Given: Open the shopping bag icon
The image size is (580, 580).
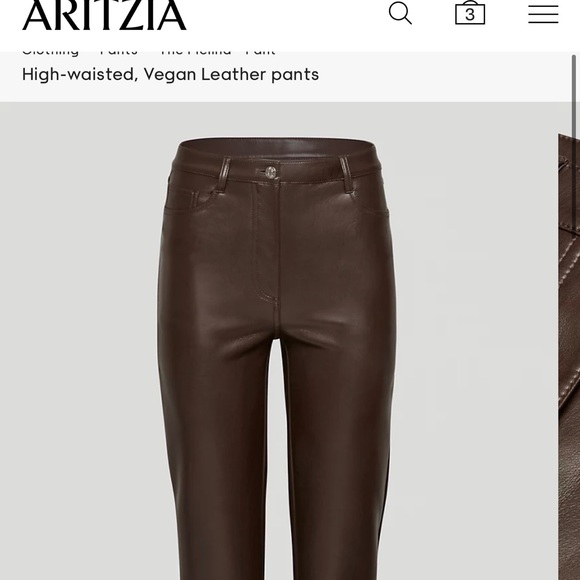Looking at the screenshot, I should click(470, 13).
